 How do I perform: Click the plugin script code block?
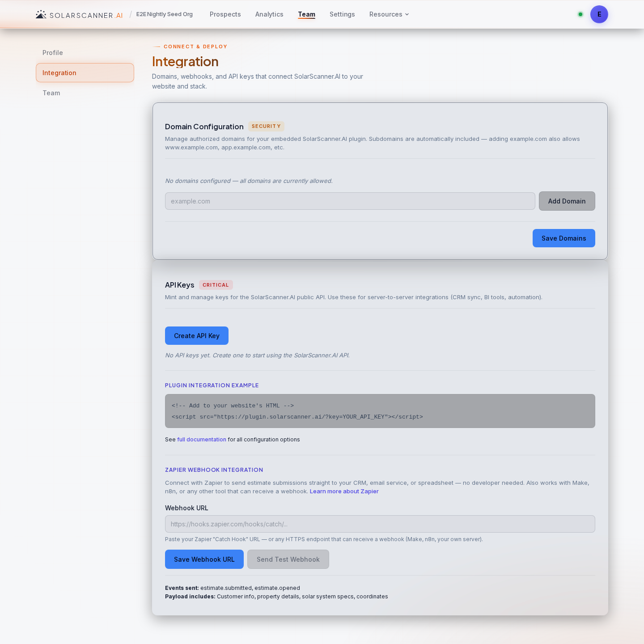[380, 411]
